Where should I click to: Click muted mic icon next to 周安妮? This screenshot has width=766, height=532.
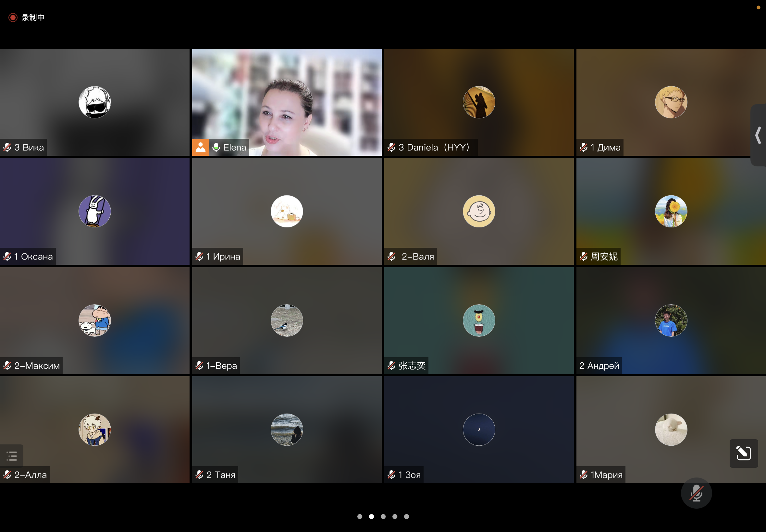pyautogui.click(x=584, y=256)
